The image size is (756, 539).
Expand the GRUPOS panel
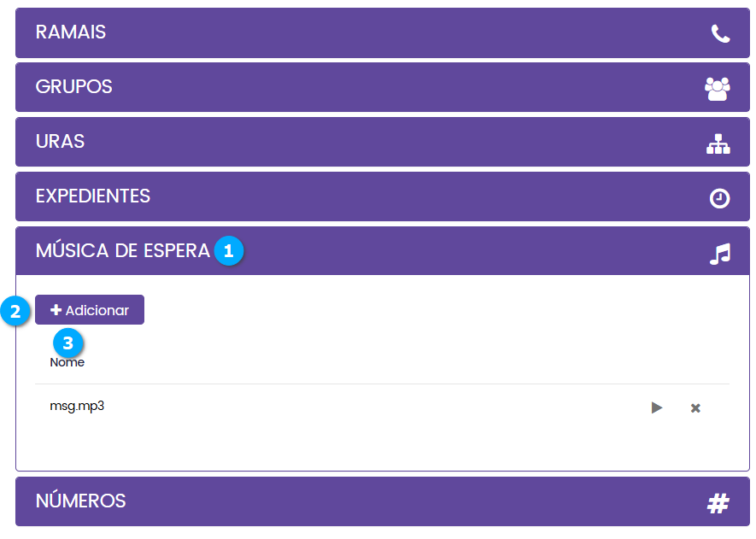pyautogui.click(x=74, y=87)
